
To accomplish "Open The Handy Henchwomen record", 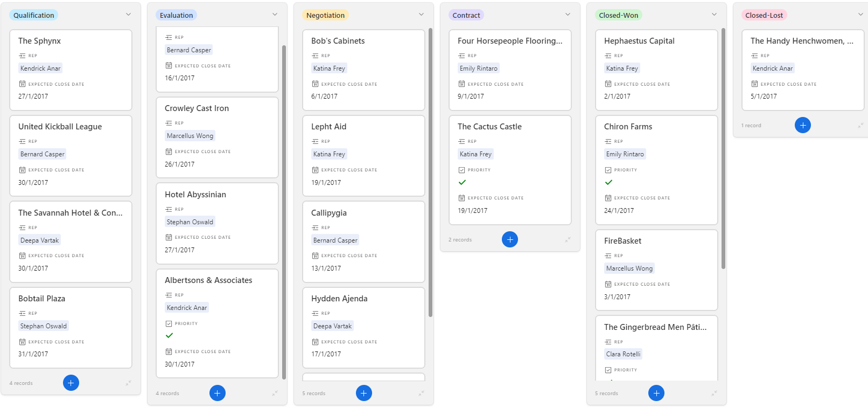I will click(803, 70).
